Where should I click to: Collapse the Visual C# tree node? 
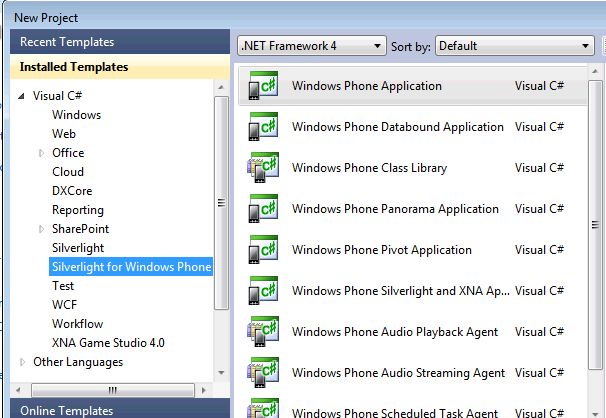[22, 96]
